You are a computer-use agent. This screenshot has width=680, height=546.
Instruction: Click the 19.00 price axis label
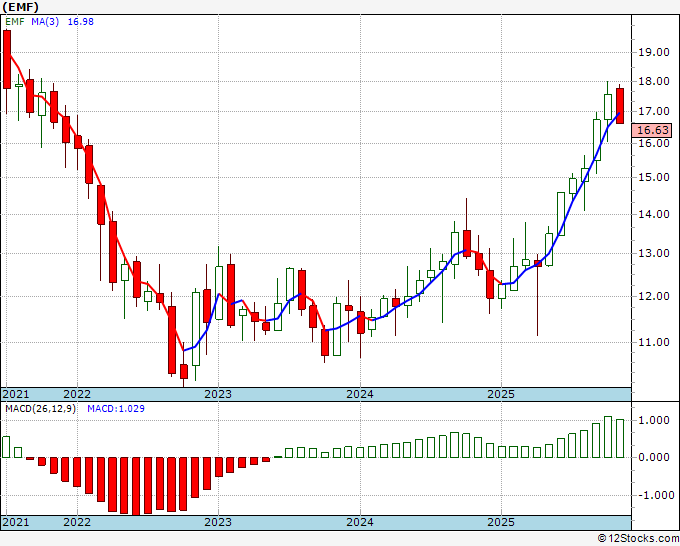click(654, 52)
